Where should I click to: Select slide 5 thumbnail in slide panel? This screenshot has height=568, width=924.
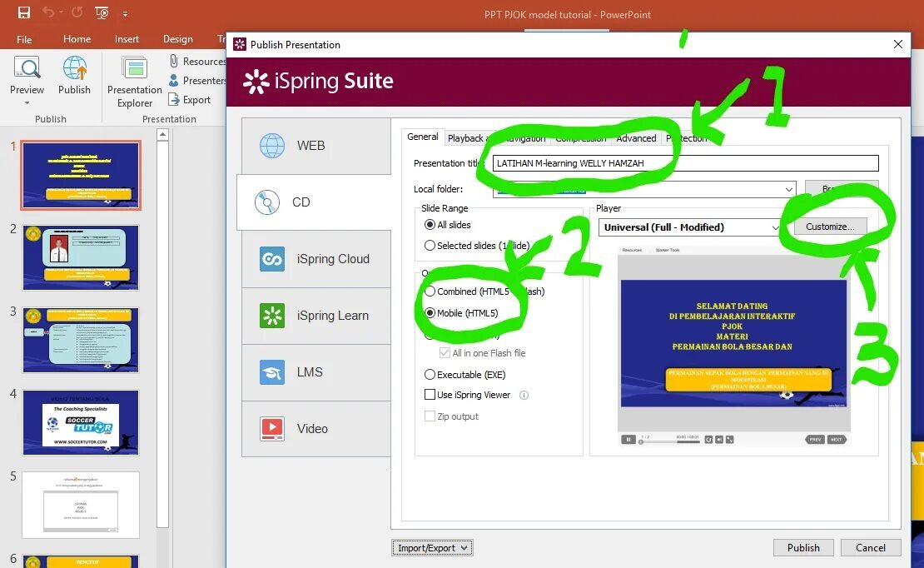(x=81, y=505)
